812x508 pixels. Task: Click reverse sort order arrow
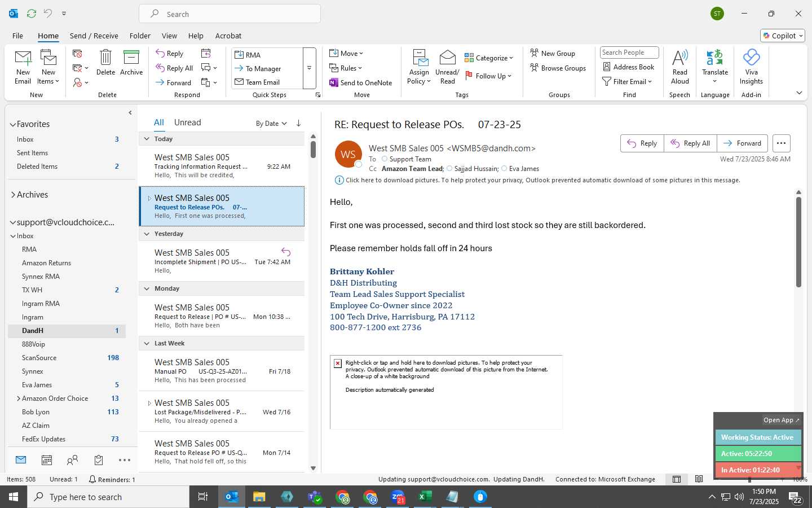click(298, 123)
